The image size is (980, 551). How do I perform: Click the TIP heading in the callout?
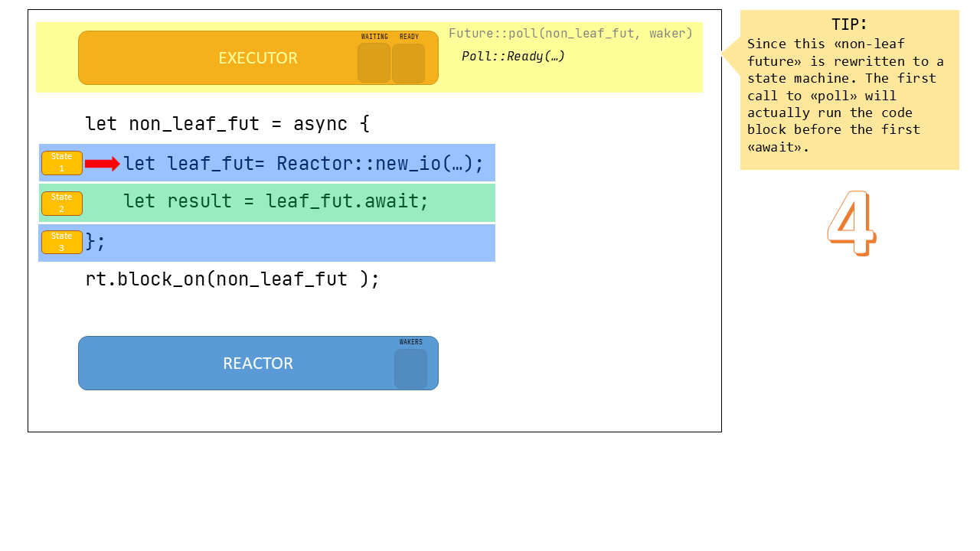[x=849, y=24]
